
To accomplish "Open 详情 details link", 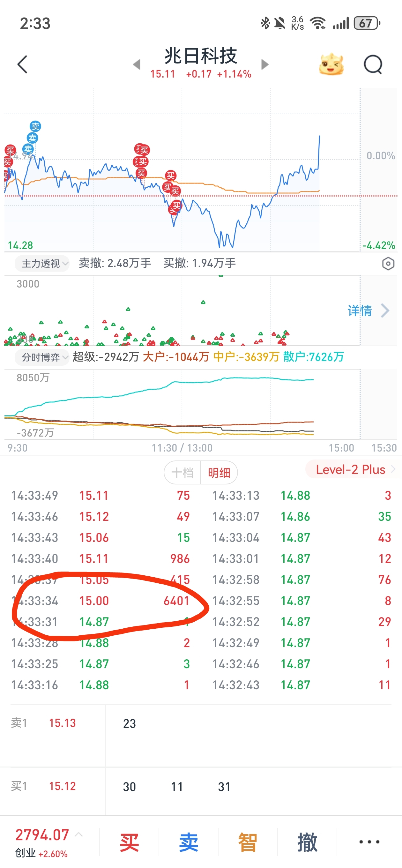I will (x=360, y=310).
